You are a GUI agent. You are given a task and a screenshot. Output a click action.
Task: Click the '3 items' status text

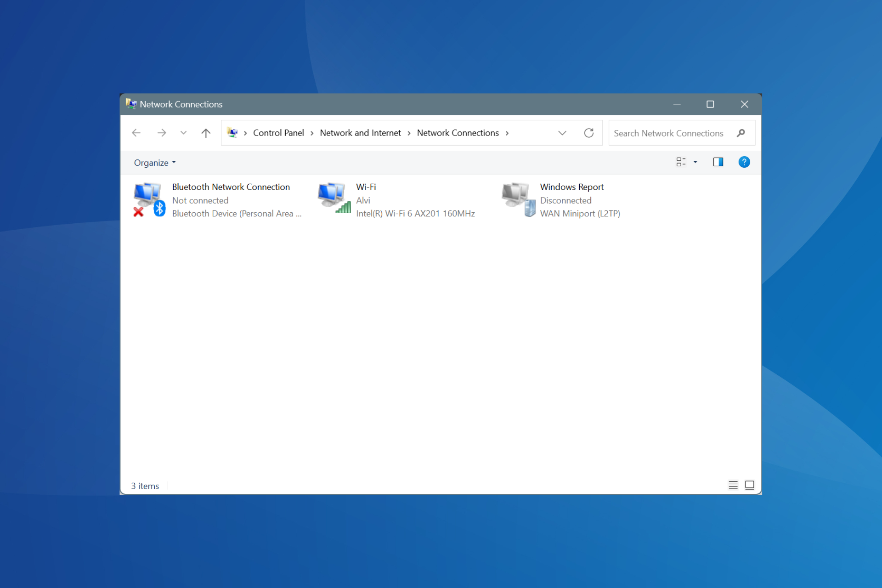coord(145,486)
